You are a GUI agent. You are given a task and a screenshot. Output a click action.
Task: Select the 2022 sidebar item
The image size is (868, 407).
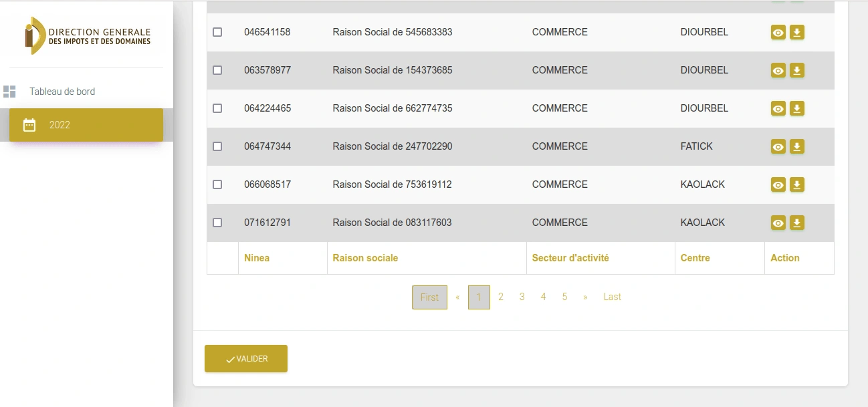click(86, 125)
